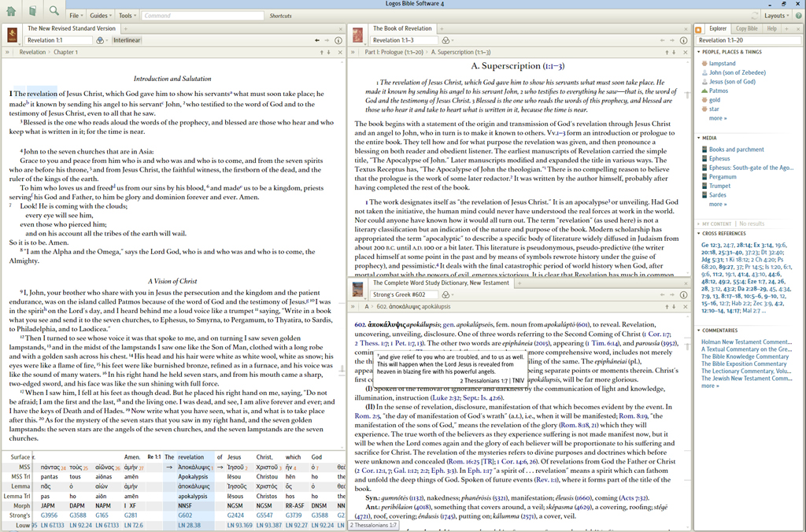Click the sync refresh icon near Layouts
Viewport: 806px width, 532px height.
click(x=755, y=16)
